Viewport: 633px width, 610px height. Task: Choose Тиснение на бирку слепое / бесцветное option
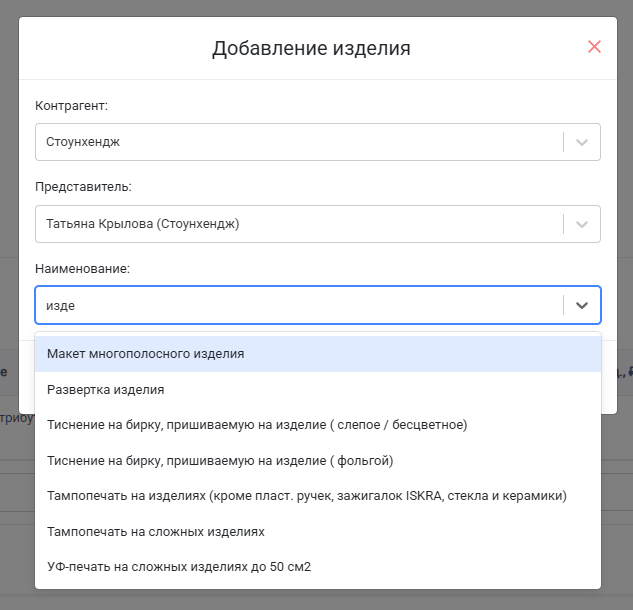pos(318,425)
